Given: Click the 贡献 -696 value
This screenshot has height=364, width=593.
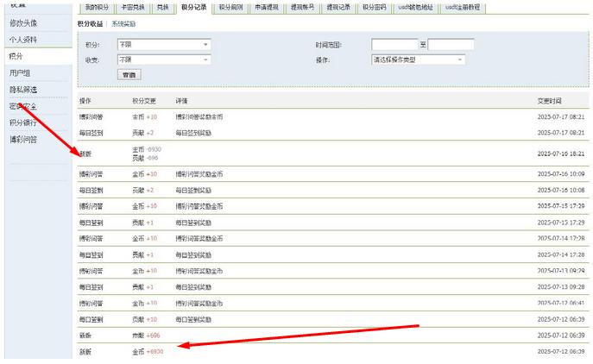Looking at the screenshot, I should [145, 158].
